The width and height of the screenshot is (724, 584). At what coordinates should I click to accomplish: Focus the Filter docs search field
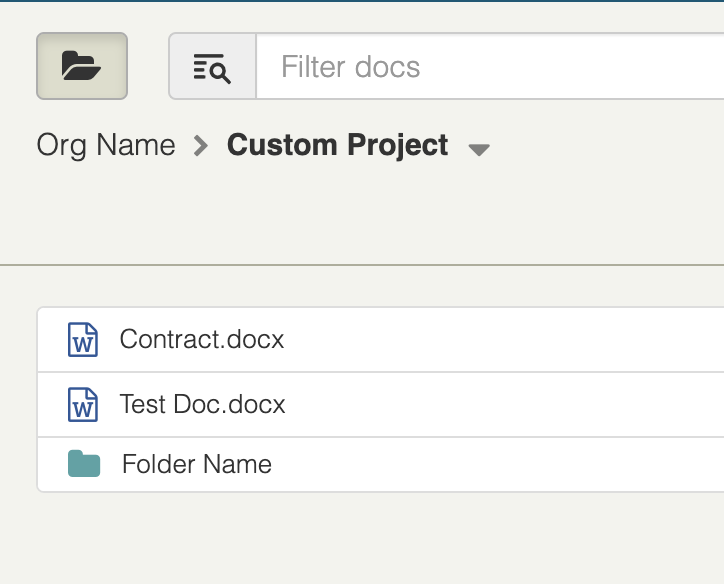click(490, 66)
